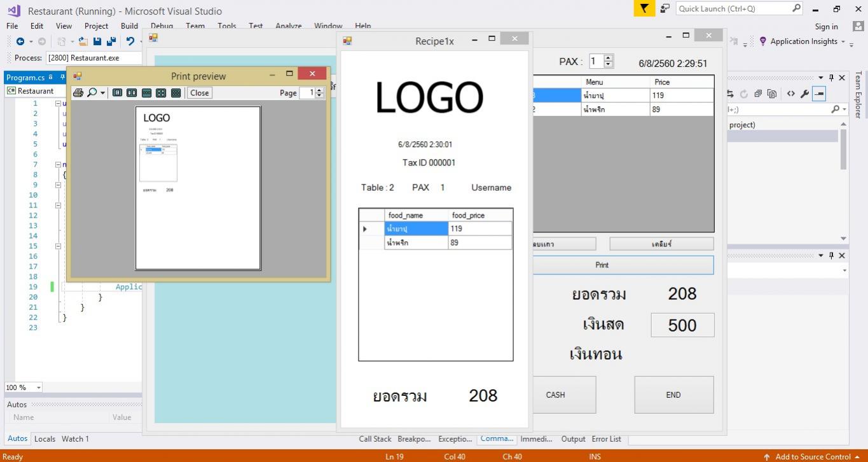
Task: Open the File menu
Action: tap(12, 26)
